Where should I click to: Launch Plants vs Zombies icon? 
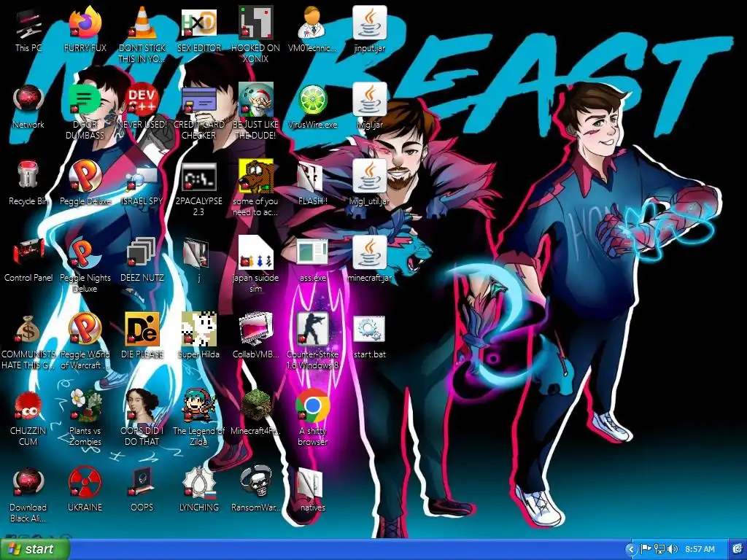pos(86,405)
